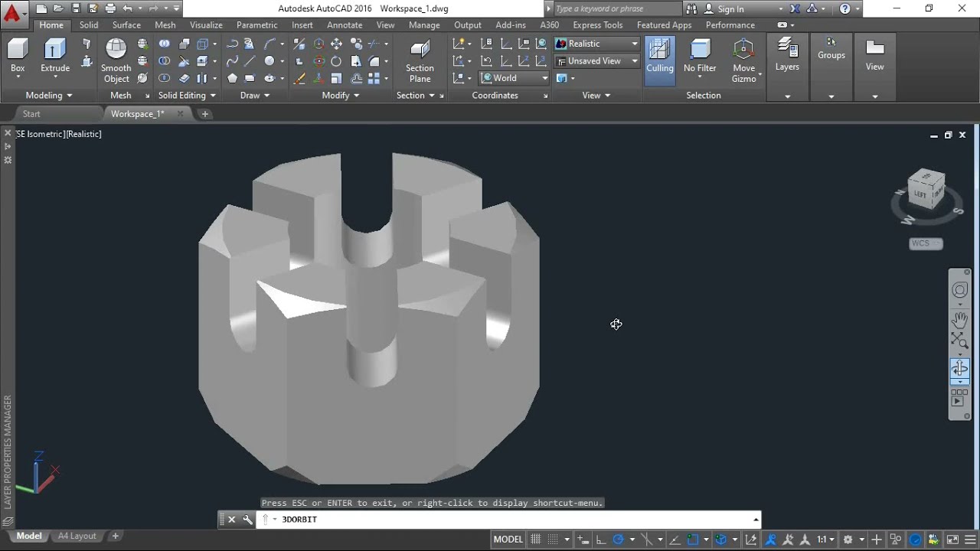Select the Circle draw tool
The width and height of the screenshot is (980, 551).
point(269,61)
